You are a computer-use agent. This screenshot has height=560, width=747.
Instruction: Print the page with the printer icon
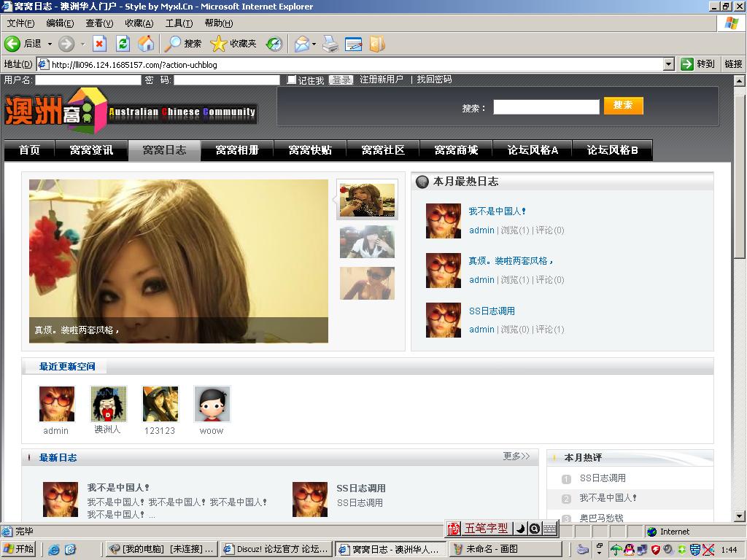pos(330,44)
